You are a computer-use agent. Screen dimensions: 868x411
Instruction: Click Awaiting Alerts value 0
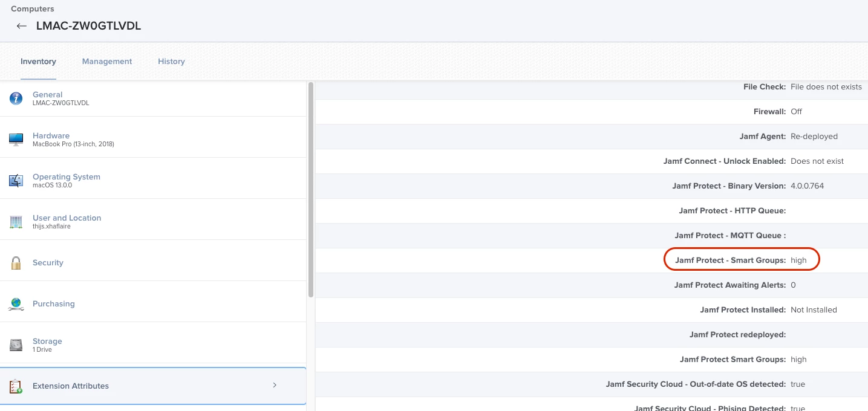tap(794, 285)
